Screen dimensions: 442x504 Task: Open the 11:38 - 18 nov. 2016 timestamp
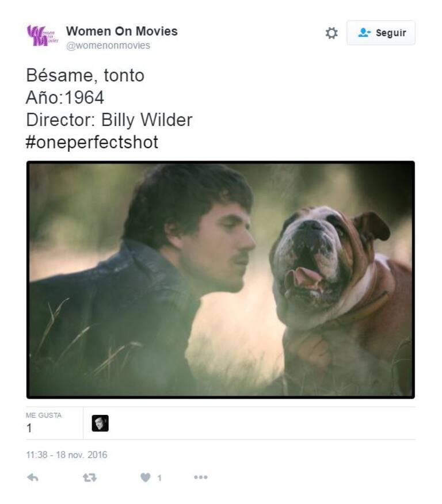coord(67,455)
